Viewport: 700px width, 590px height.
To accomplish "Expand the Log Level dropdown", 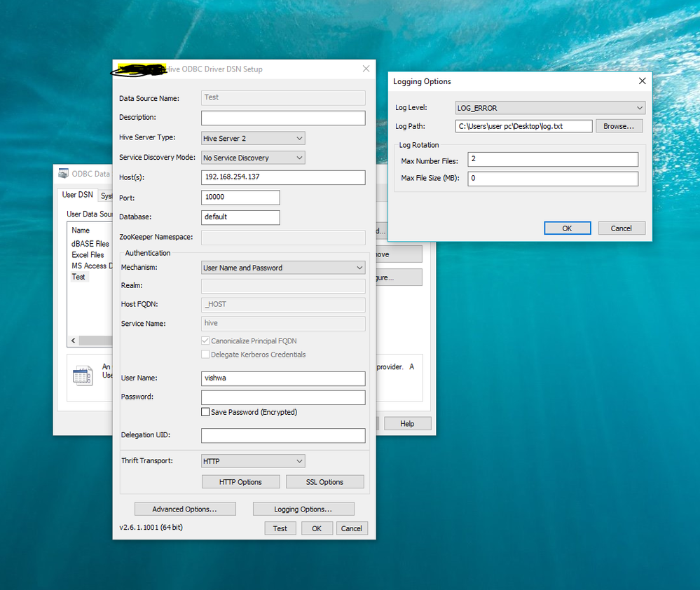I will (x=549, y=108).
